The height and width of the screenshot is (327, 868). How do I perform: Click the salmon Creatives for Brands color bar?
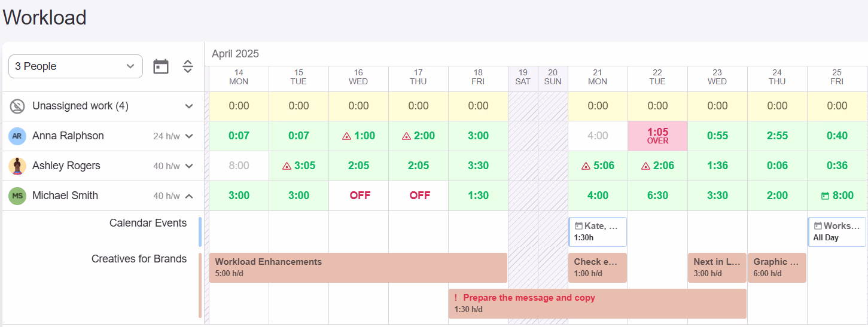200,286
